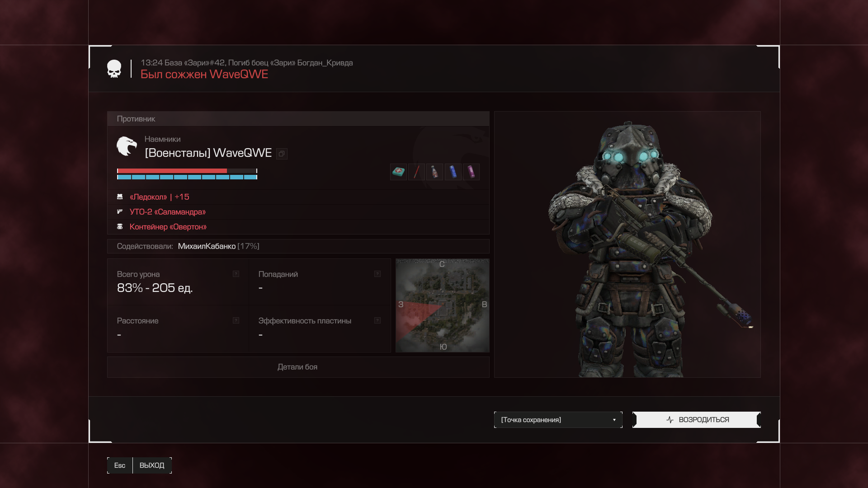Click the Содействовали label
Viewport: 868px width, 488px height.
[x=145, y=246]
